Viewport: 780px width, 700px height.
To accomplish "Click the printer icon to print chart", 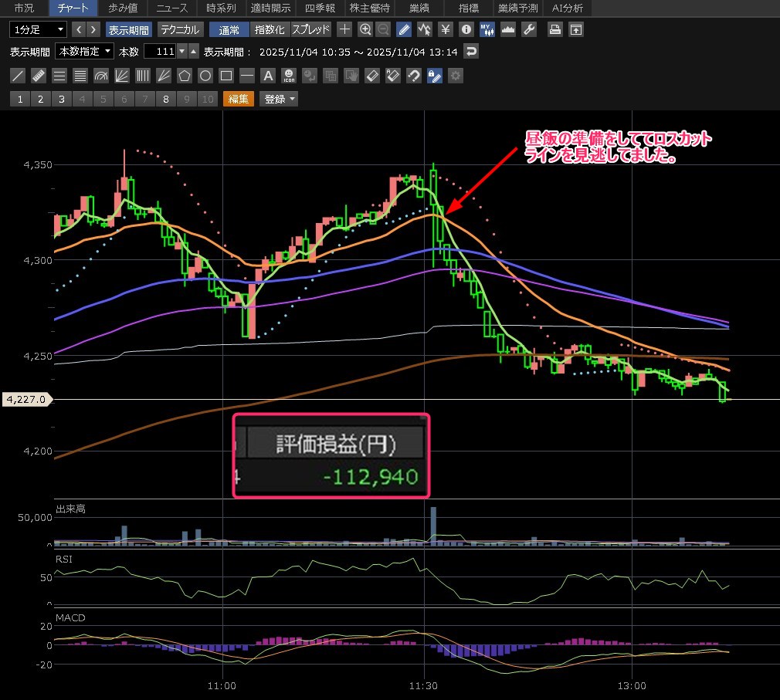I will click(554, 30).
